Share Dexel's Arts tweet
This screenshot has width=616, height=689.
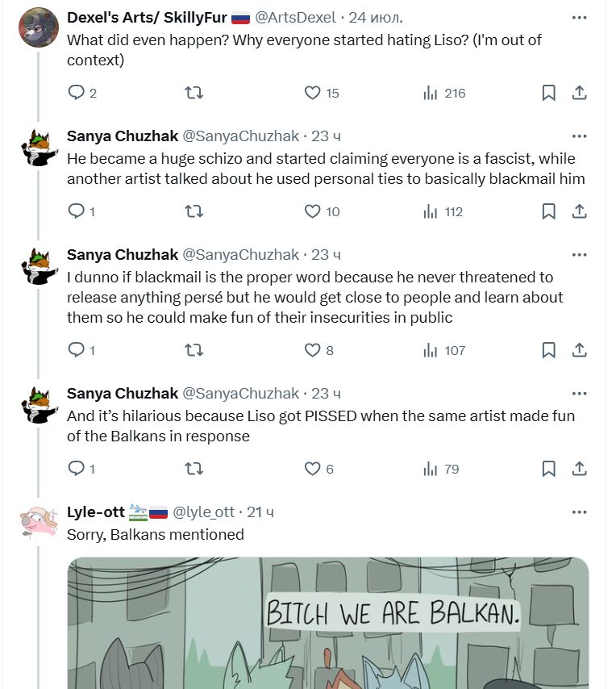(x=579, y=93)
